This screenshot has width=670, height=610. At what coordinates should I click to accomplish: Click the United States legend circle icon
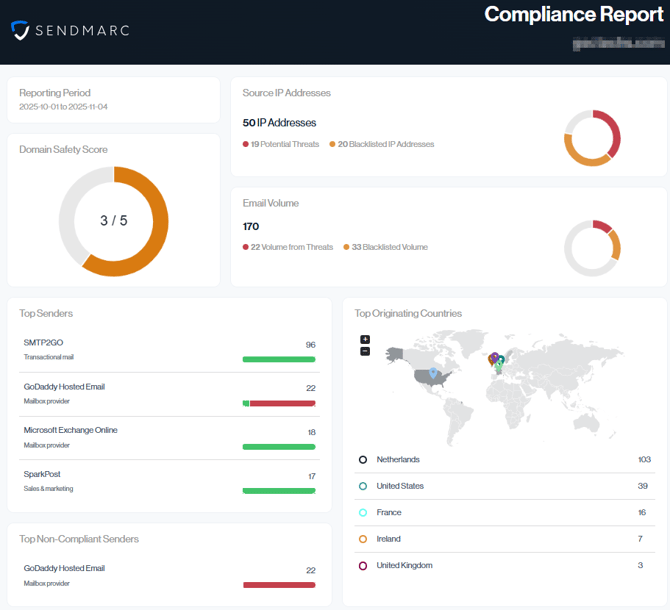(363, 486)
